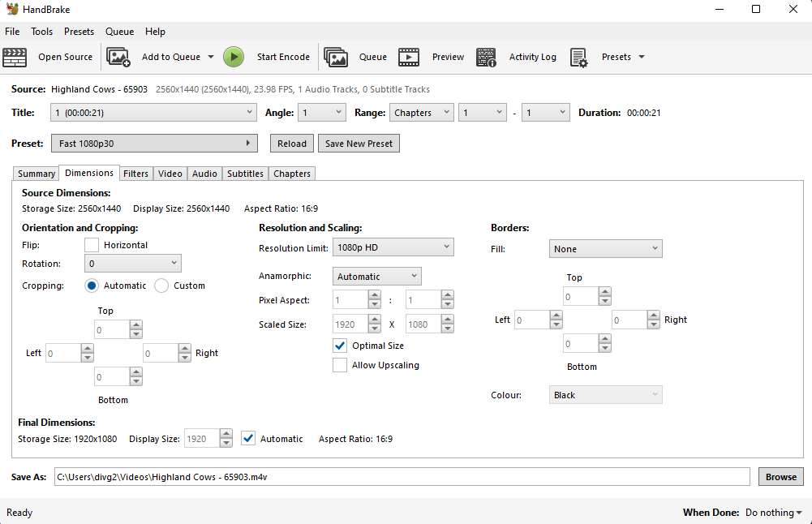Select Automatic cropping radio button
This screenshot has width=812, height=524.
coord(92,286)
